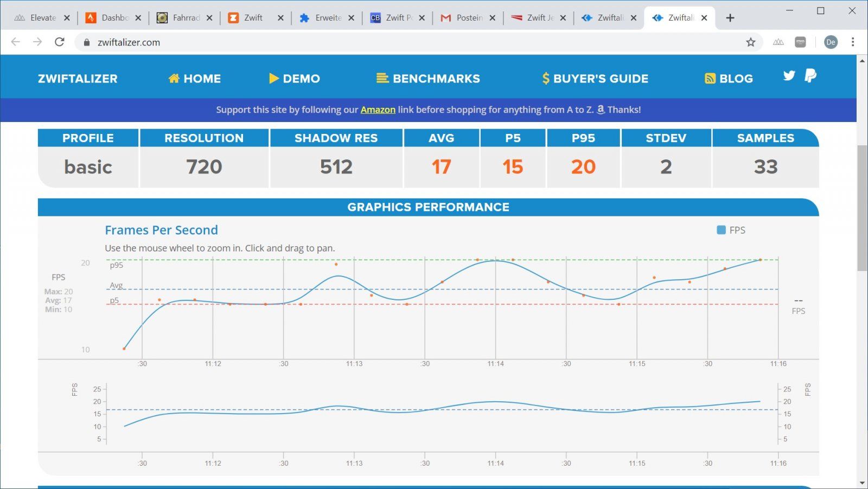
Task: Click the page vertical scrollbar thumb
Action: pos(862,209)
